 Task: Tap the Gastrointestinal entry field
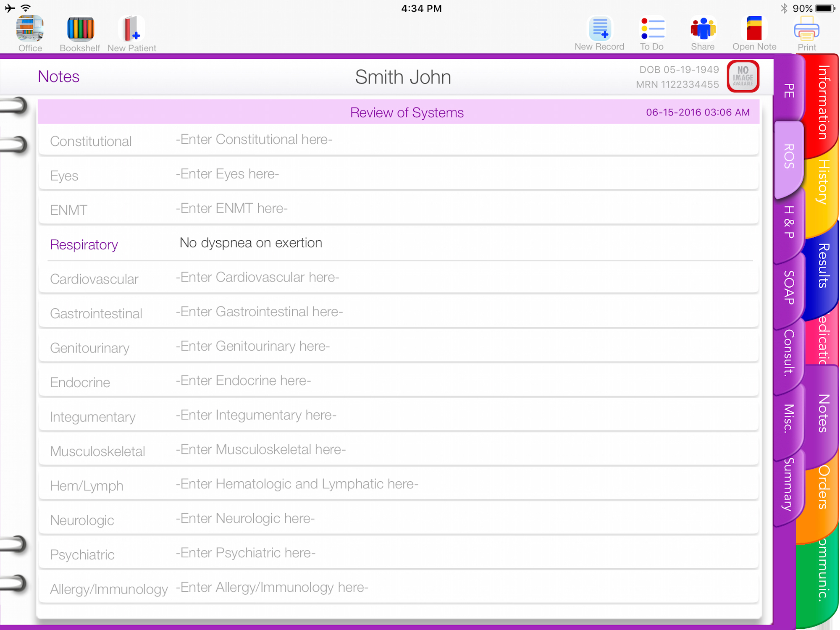466,312
